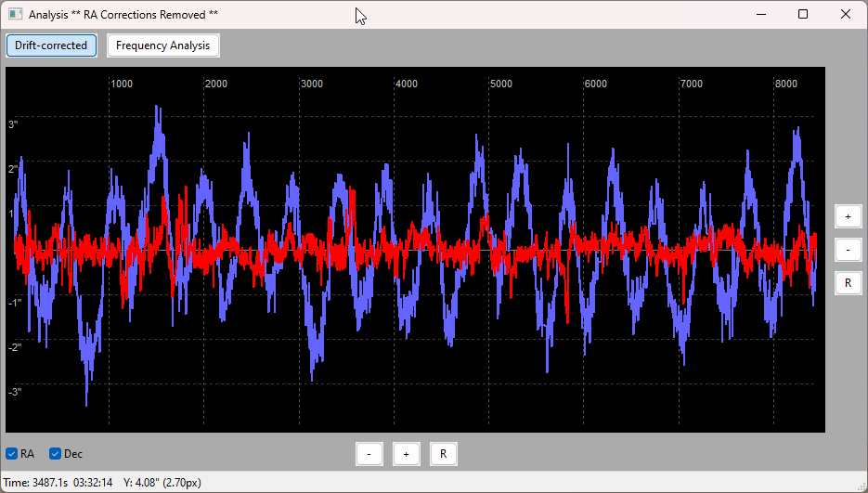This screenshot has height=493, width=868.
Task: Click the 5000 time axis label
Action: coord(501,84)
